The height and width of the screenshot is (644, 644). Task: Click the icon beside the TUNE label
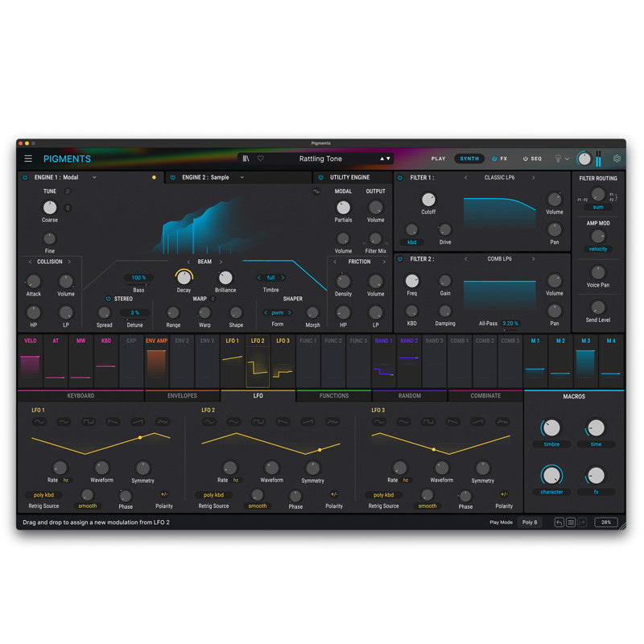point(68,192)
